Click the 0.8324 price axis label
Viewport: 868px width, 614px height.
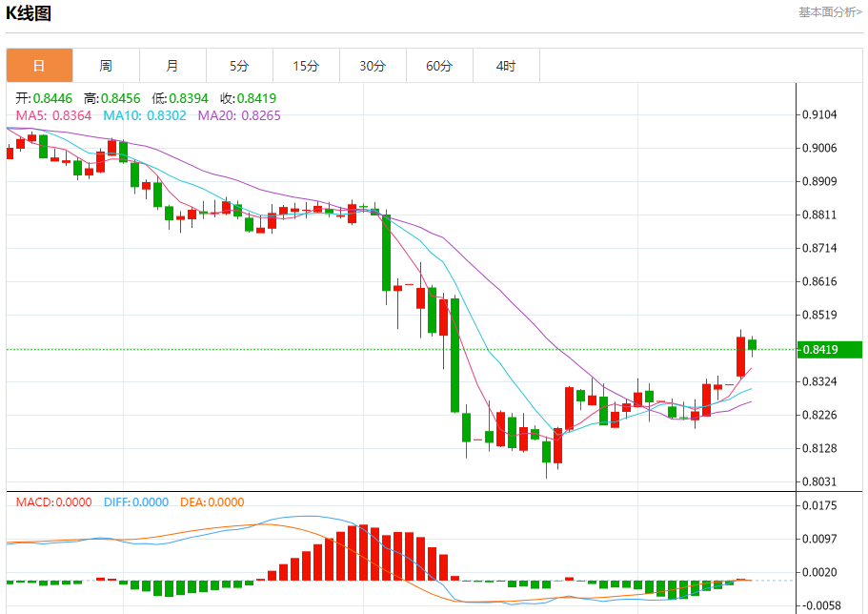click(819, 381)
